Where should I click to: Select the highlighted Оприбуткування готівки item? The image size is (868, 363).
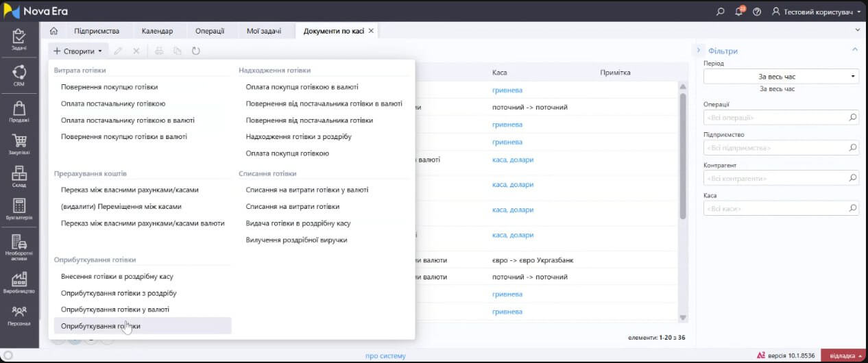143,326
